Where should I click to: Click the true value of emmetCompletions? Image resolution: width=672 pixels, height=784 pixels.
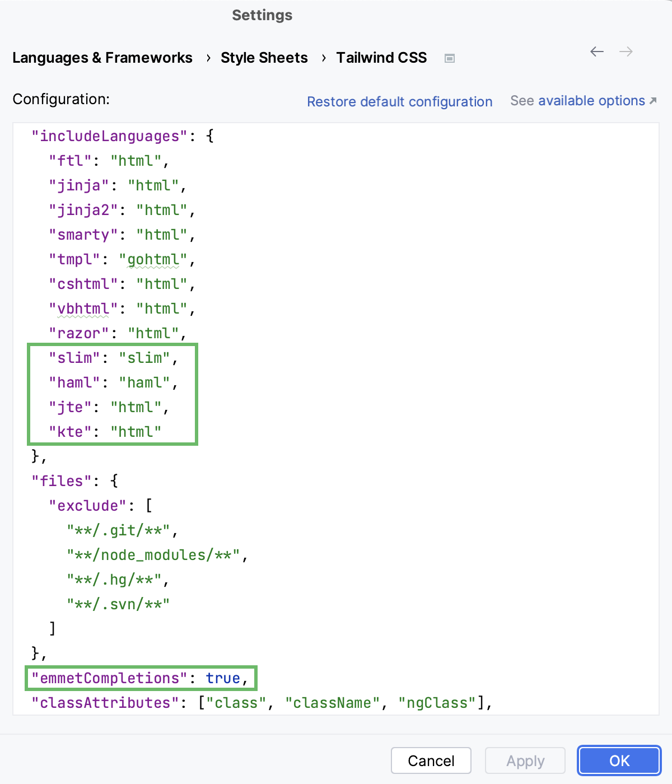(223, 678)
